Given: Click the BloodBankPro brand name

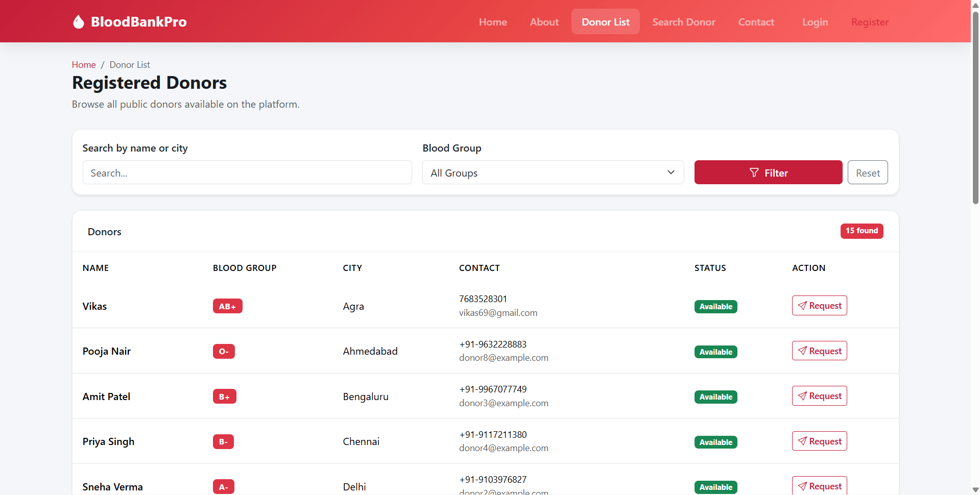Looking at the screenshot, I should click(x=139, y=22).
